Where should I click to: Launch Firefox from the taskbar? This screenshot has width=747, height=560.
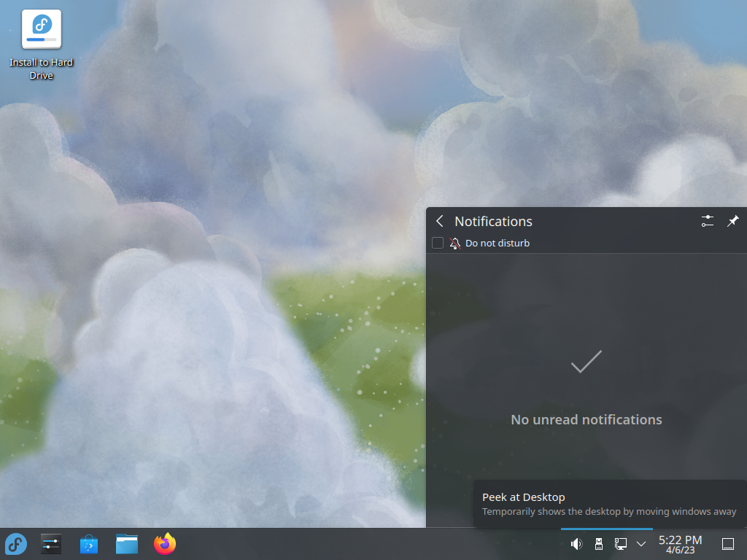click(165, 544)
